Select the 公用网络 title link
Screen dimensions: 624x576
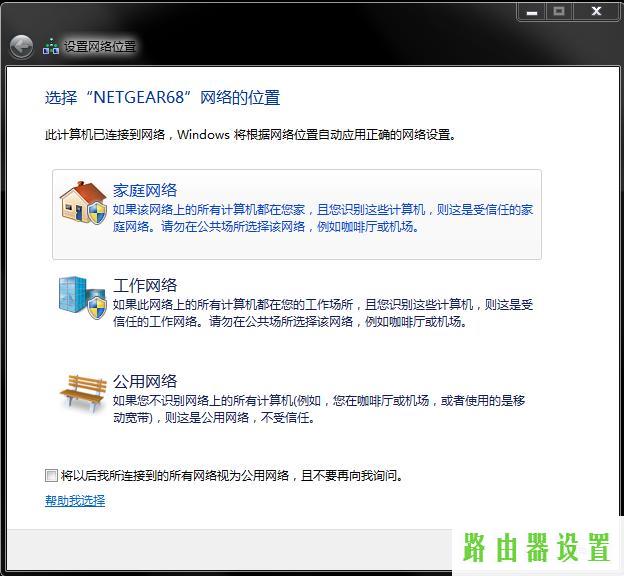pos(145,381)
